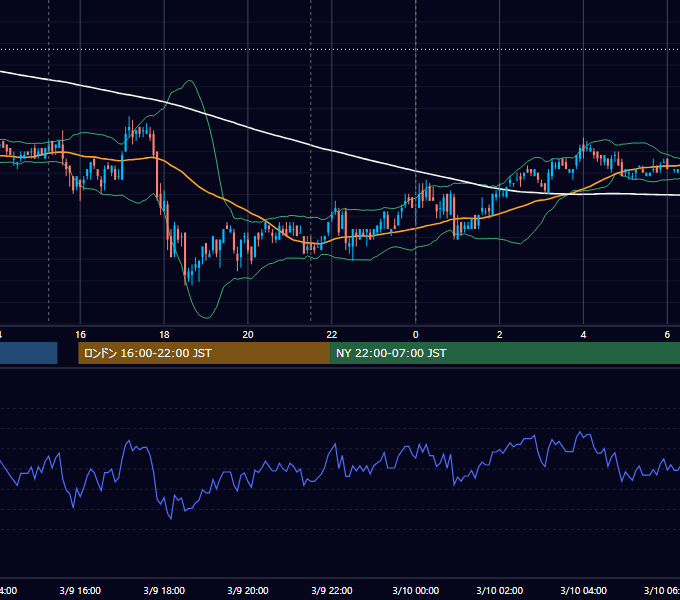Image resolution: width=680 pixels, height=600 pixels.
Task: Select the ロンドン 16:00-22:00 JST session bar
Action: point(204,353)
